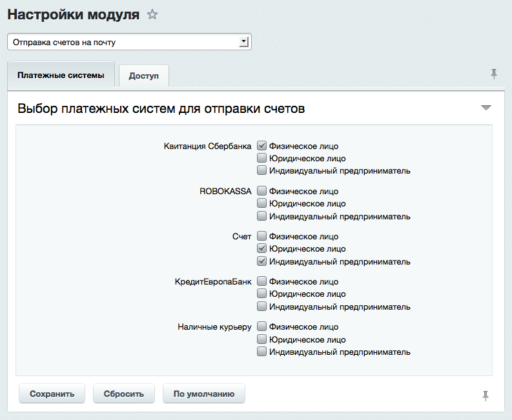Click the По умолчанию button

point(203,394)
